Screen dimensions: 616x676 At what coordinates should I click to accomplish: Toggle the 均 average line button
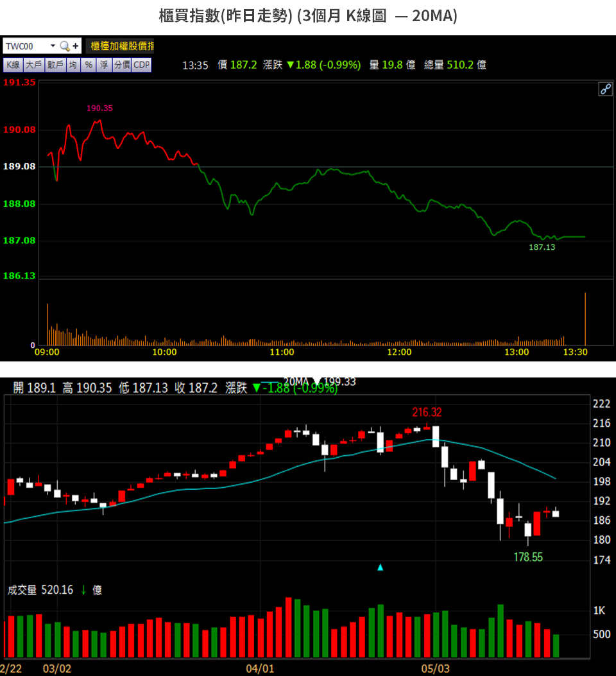click(73, 65)
